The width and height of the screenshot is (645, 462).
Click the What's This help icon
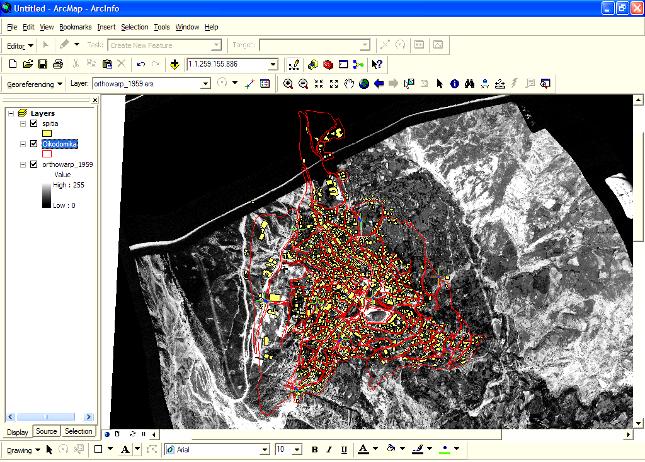coord(377,65)
